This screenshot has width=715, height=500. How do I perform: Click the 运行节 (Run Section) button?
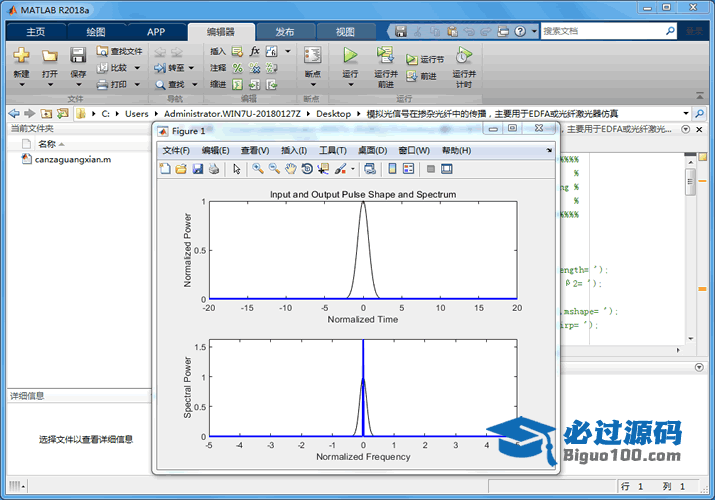tap(425, 59)
